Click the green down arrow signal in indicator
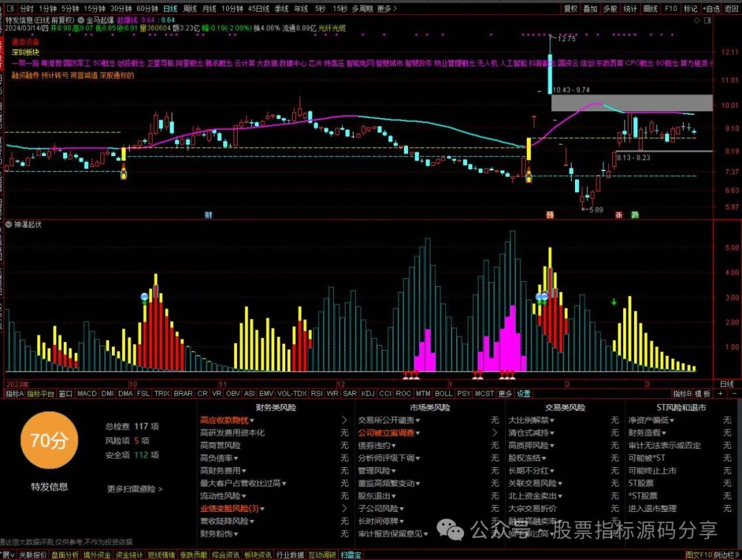The height and width of the screenshot is (560, 742). pos(614,302)
